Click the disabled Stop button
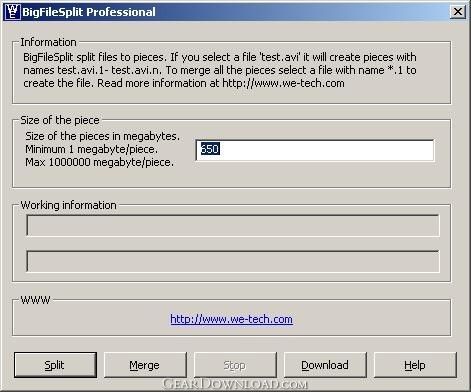Viewport: 471px width, 392px height. (235, 365)
